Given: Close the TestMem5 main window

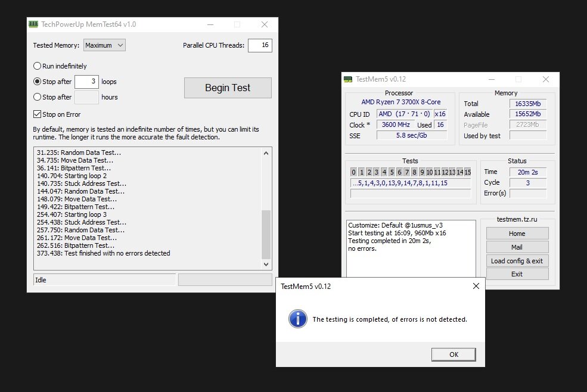Looking at the screenshot, I should [x=546, y=79].
